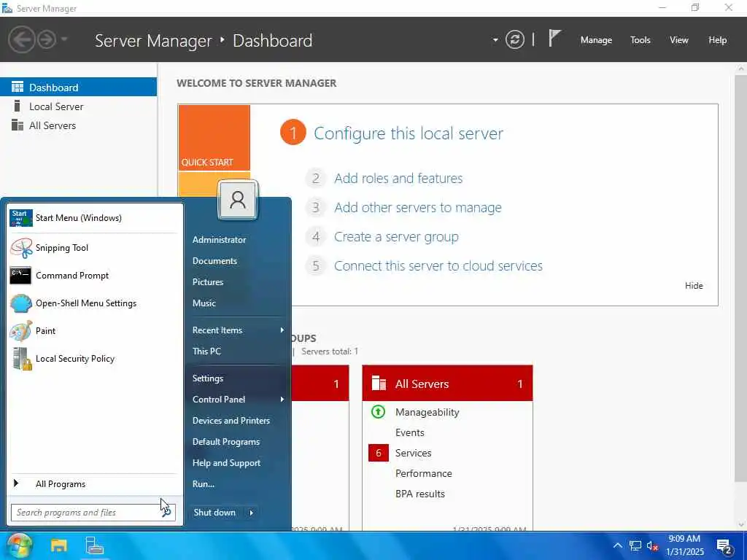This screenshot has height=560, width=747.
Task: Click the search magnifier icon
Action: coord(167,513)
